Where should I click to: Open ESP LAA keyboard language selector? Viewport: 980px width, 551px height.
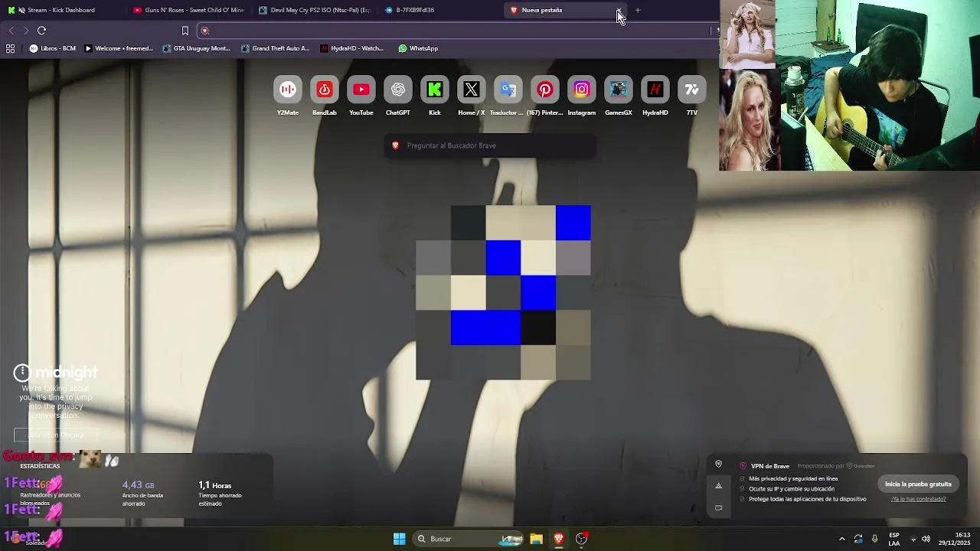[893, 539]
